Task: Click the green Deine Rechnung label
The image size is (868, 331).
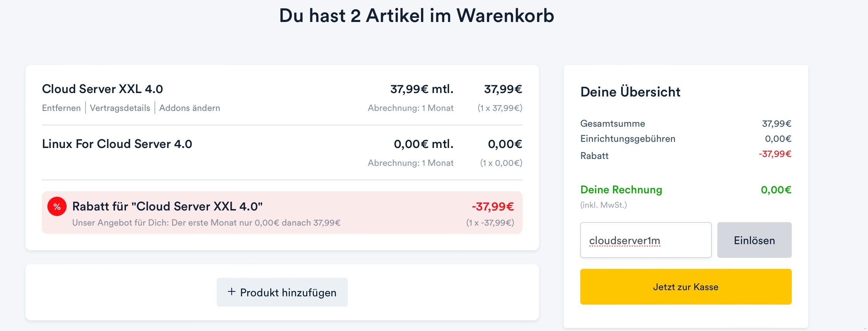Action: tap(621, 190)
